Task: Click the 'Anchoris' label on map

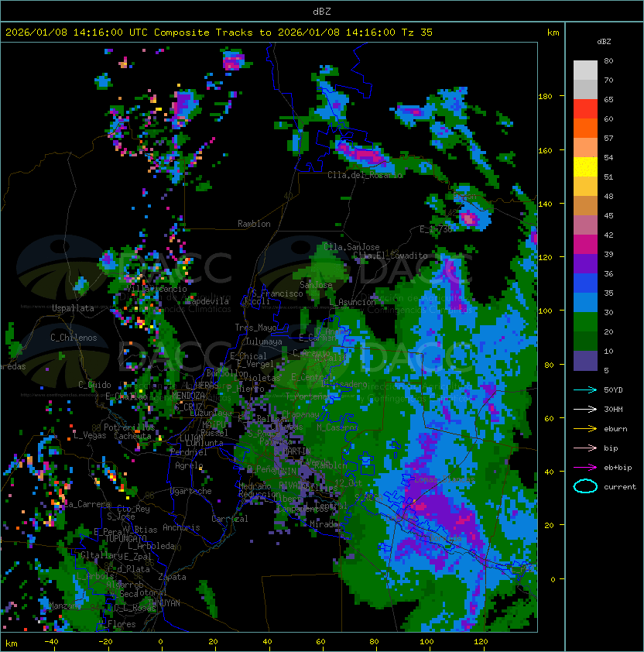Action: (x=181, y=527)
